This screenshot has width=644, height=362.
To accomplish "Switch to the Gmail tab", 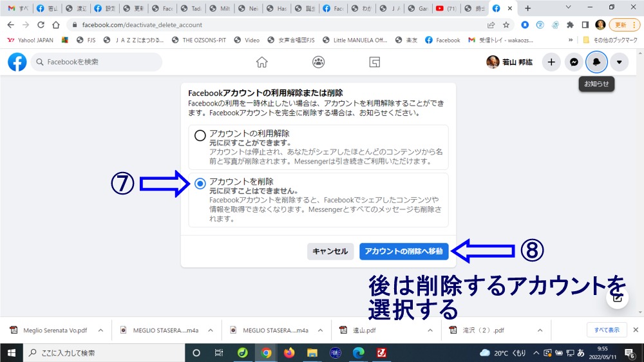I will click(17, 8).
